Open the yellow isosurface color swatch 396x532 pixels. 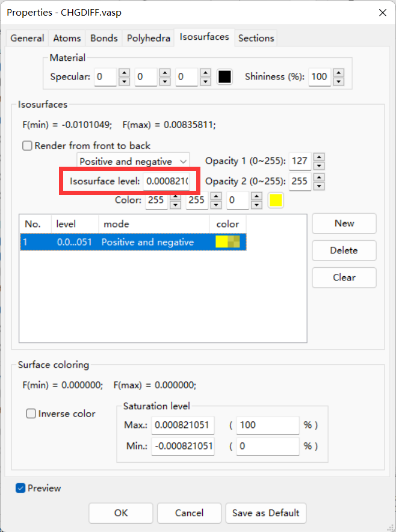[276, 200]
